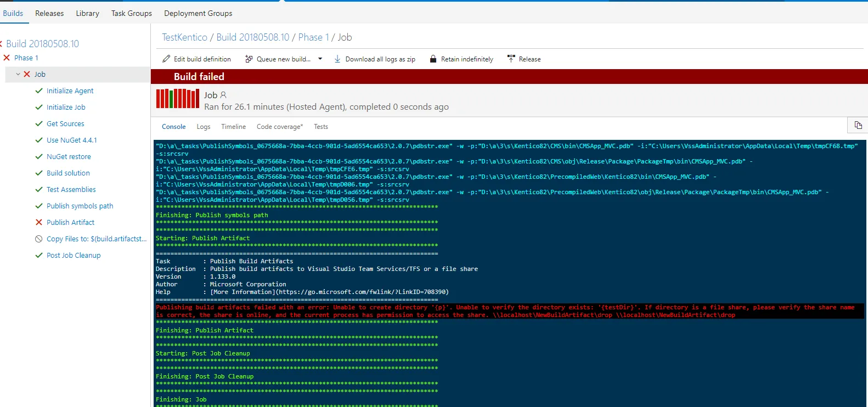This screenshot has width=868, height=407.
Task: Click the red failed icon beside Phase 1
Action: (x=7, y=58)
